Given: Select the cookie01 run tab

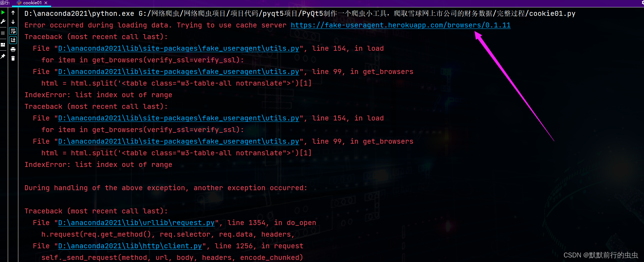Looking at the screenshot, I should (32, 3).
